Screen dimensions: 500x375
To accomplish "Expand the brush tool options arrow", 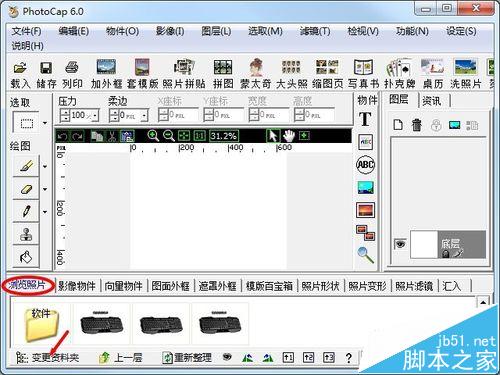I will [45, 166].
